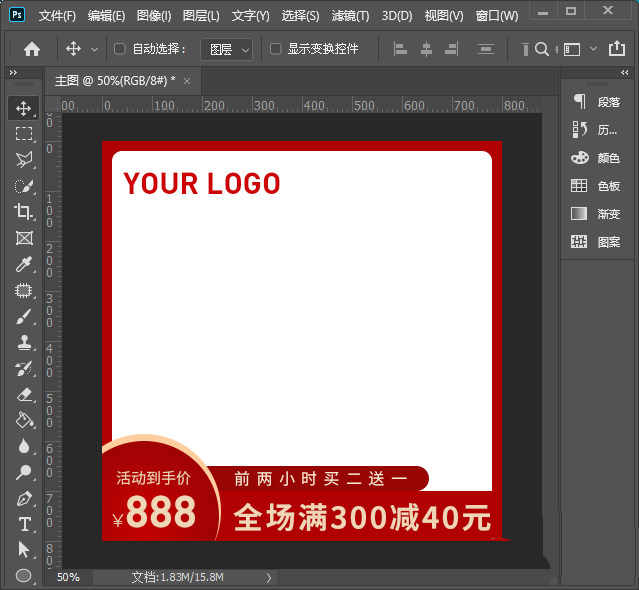Image resolution: width=639 pixels, height=590 pixels.
Task: Select the Clone Stamp tool
Action: click(24, 343)
